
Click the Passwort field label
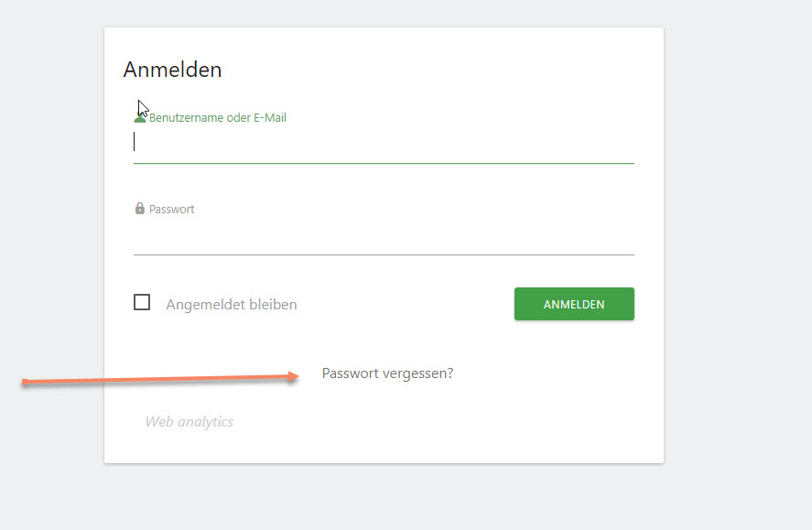click(x=171, y=209)
